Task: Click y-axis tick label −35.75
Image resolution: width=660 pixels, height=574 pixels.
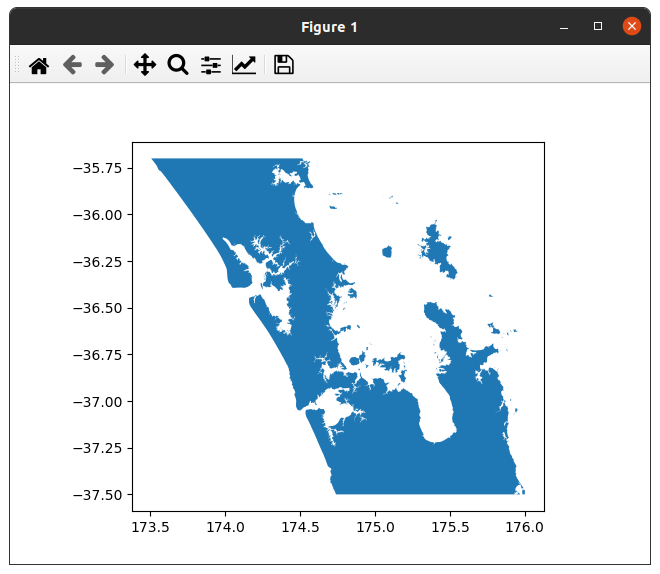Action: 97,168
